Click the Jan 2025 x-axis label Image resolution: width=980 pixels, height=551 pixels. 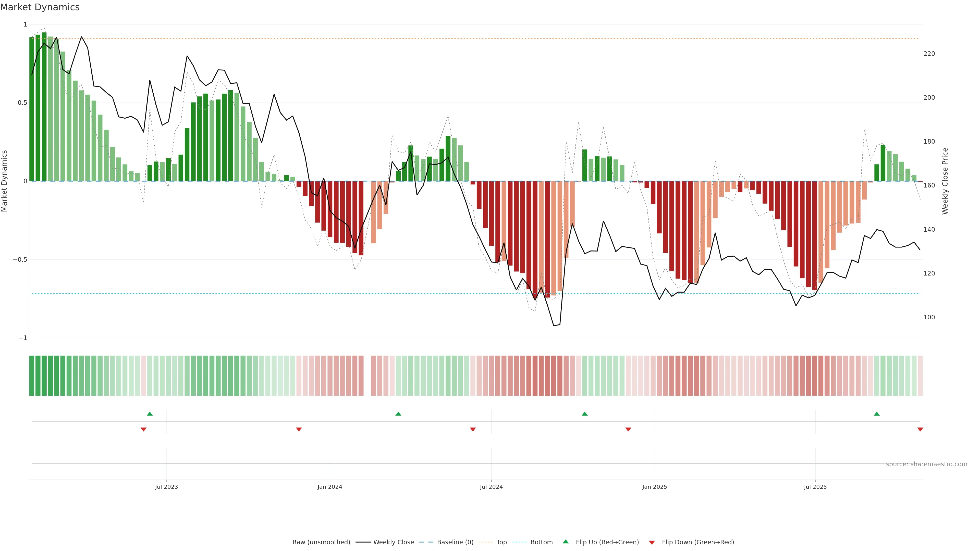[654, 487]
